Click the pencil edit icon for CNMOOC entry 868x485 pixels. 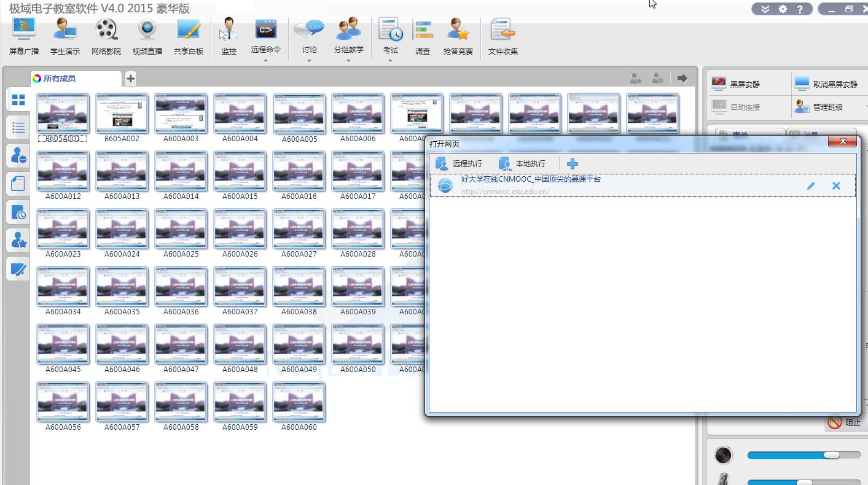[x=811, y=185]
